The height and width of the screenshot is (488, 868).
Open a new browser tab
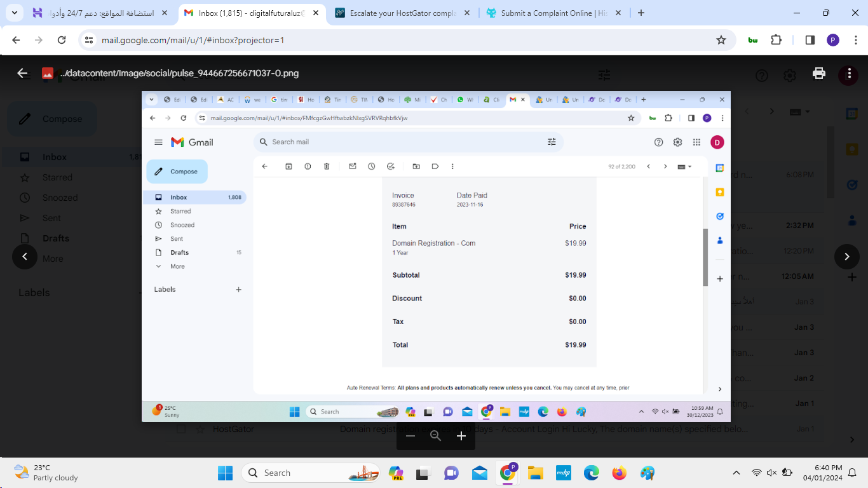click(641, 13)
